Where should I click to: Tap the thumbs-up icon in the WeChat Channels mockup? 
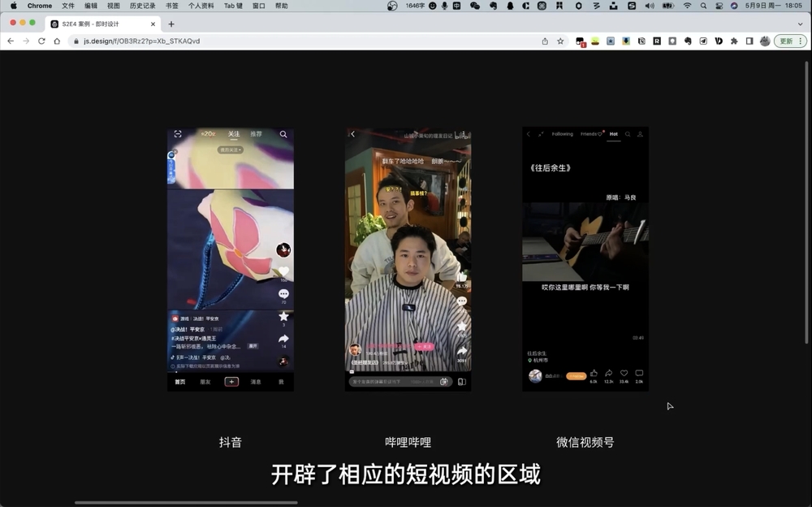[594, 373]
